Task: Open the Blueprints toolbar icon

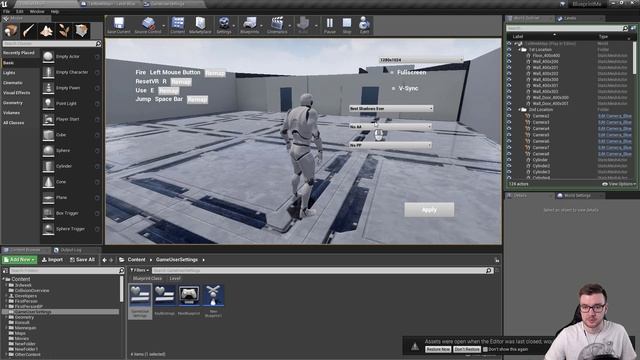Action: click(249, 25)
